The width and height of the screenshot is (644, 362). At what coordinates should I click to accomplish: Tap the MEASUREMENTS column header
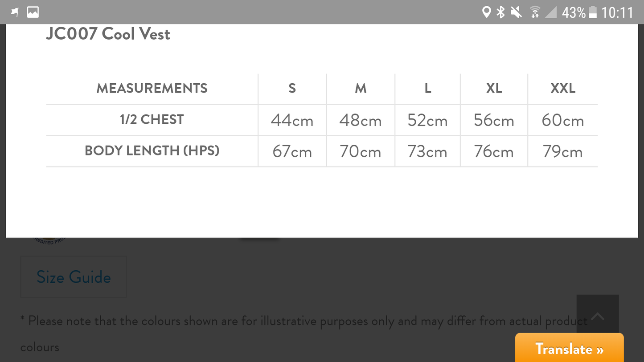152,89
